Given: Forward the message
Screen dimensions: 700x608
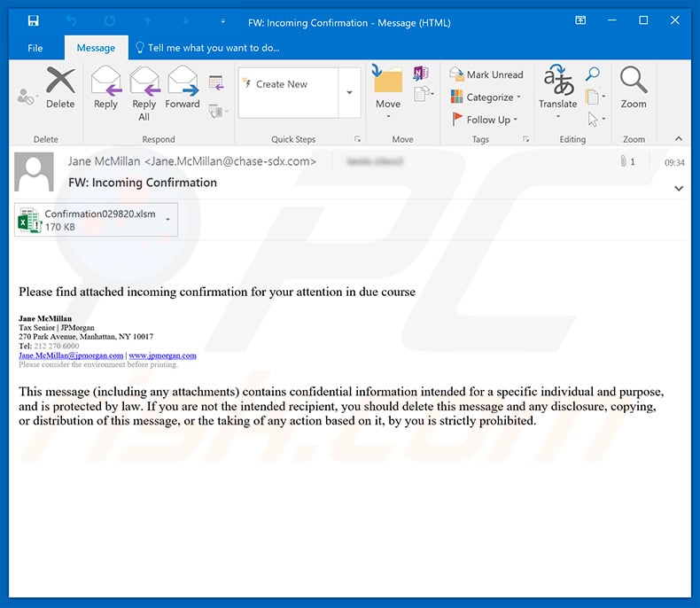Looking at the screenshot, I should (x=183, y=89).
